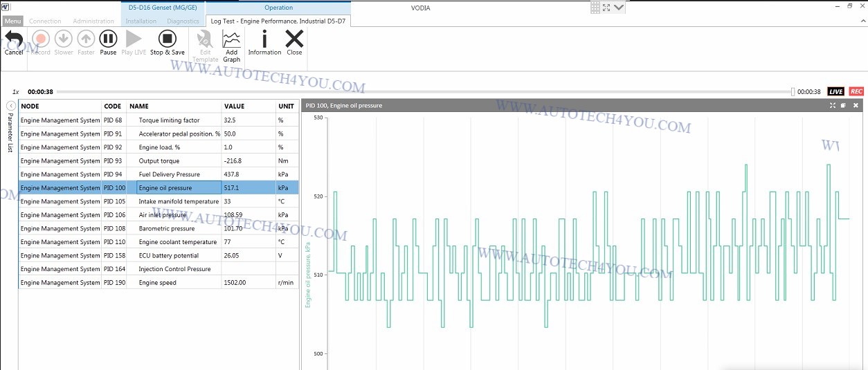The height and width of the screenshot is (370, 868).
Task: Pause the live log recording
Action: tap(108, 40)
